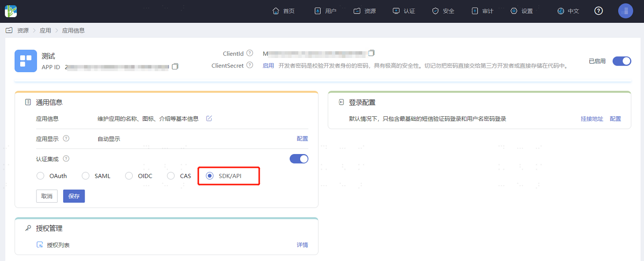Click the 通用信息 section icon
Viewport: 644px width, 261px height.
[28, 102]
